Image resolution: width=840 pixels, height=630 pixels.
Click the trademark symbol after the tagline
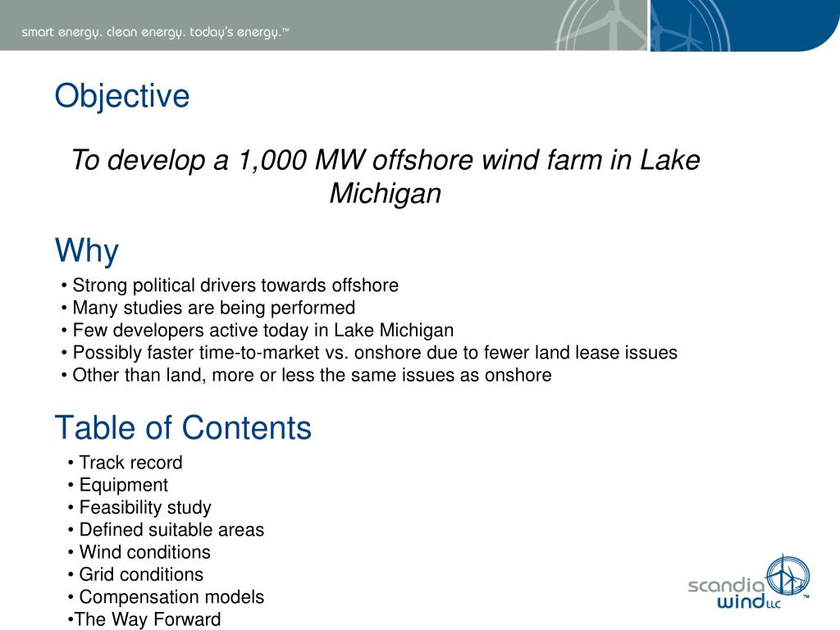tap(286, 28)
